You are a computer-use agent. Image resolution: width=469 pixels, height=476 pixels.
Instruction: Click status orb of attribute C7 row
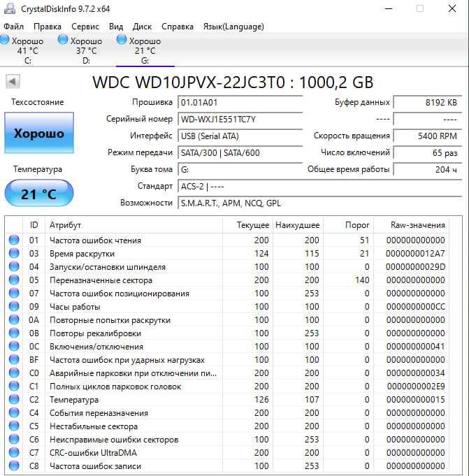tap(14, 452)
